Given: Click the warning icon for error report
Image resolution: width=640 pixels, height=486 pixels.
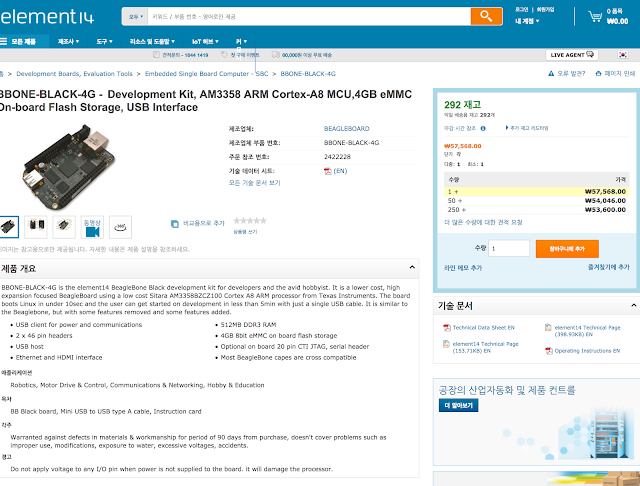Looking at the screenshot, I should coord(551,73).
